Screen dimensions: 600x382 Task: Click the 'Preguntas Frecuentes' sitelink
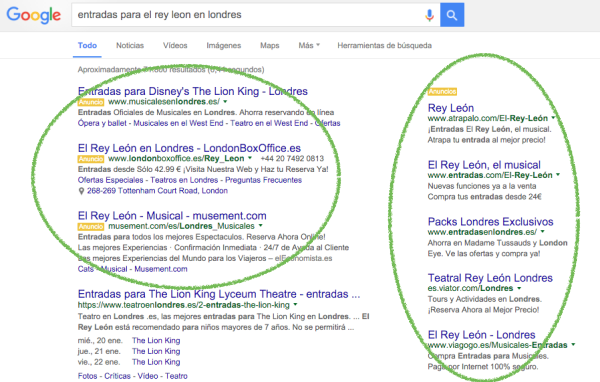(263, 180)
